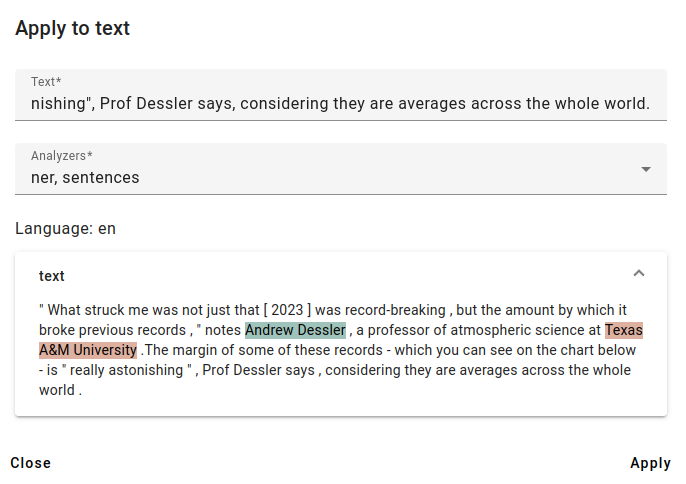Image resolution: width=686 pixels, height=484 pixels.
Task: Click the Text* field label
Action: [x=46, y=82]
